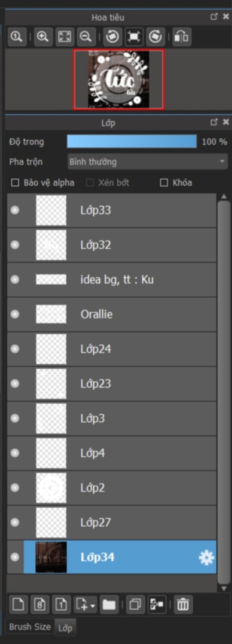Hide the Orallie layer visibility

[x=15, y=314]
